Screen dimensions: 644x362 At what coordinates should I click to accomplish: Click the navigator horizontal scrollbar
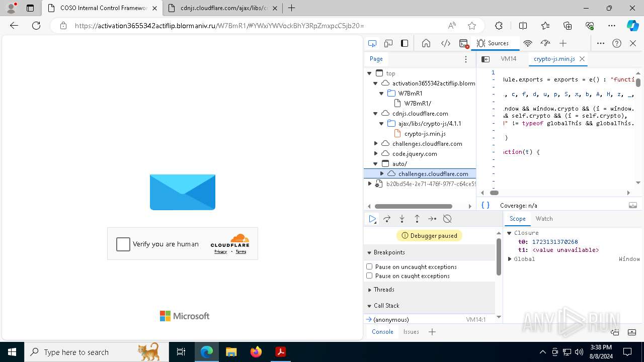(413, 206)
